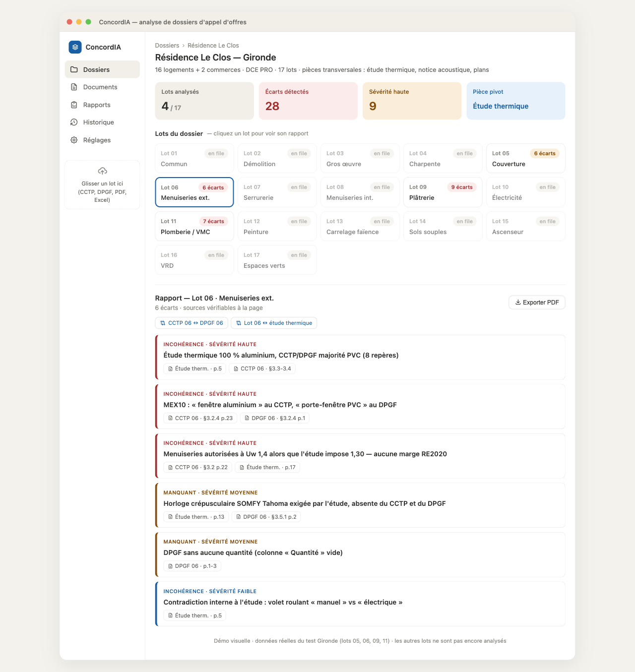Select the Lot 09 Plâtrerie card
Image resolution: width=635 pixels, height=672 pixels.
(443, 192)
